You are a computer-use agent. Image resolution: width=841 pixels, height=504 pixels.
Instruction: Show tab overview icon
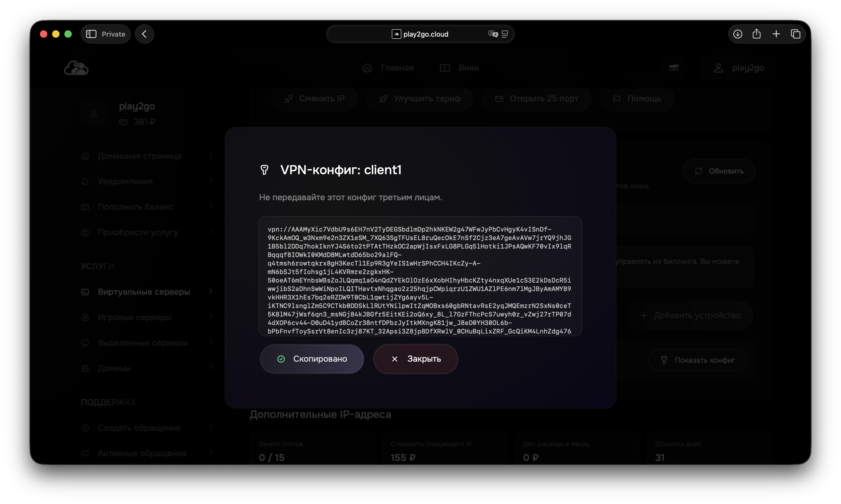click(796, 34)
